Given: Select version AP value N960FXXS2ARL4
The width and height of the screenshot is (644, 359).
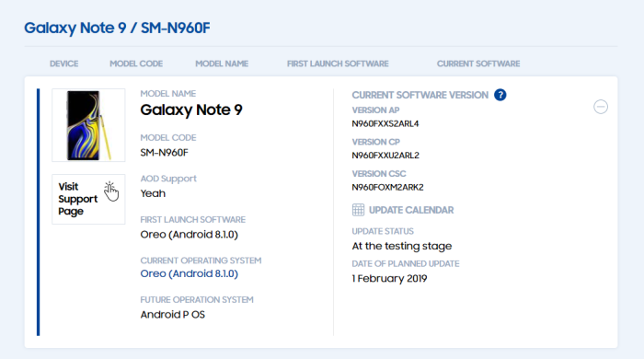Looking at the screenshot, I should (x=385, y=123).
